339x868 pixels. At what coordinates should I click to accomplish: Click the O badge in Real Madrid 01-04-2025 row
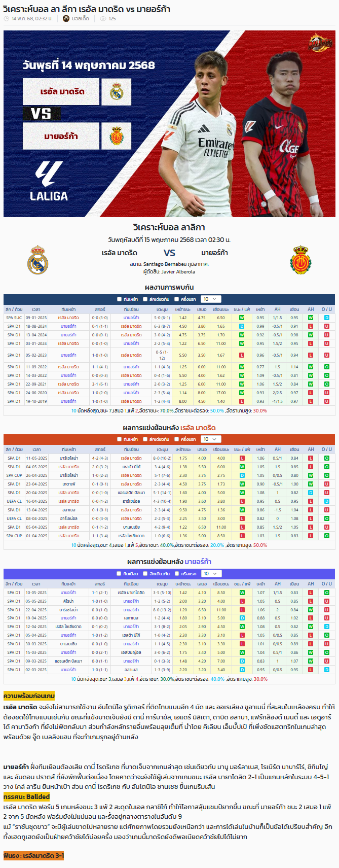[x=327, y=536]
